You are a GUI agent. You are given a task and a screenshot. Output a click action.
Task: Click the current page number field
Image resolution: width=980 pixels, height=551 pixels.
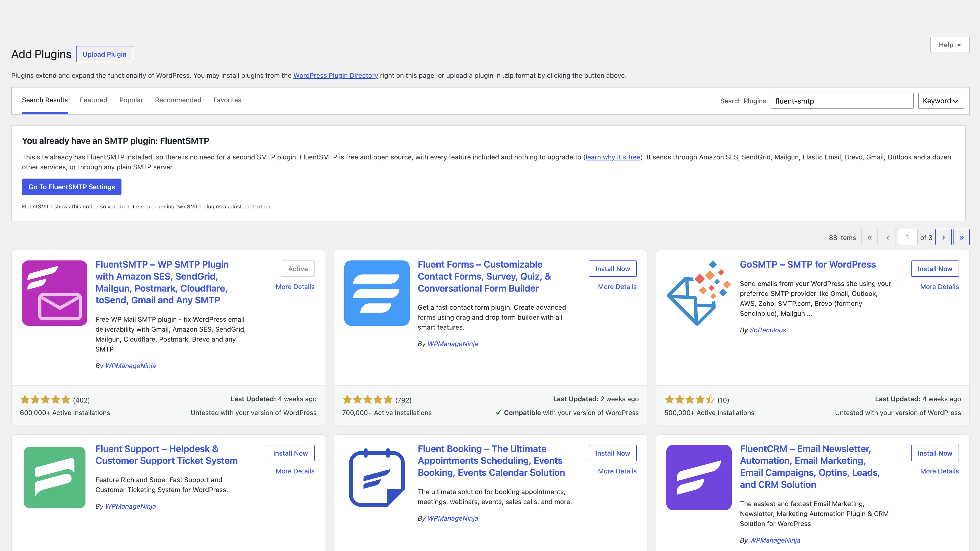click(907, 237)
